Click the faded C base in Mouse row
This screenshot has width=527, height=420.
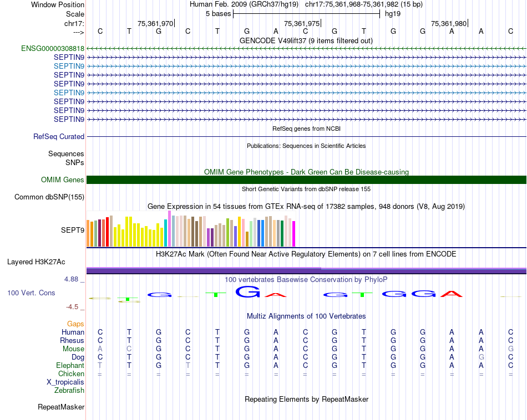pyautogui.click(x=129, y=349)
